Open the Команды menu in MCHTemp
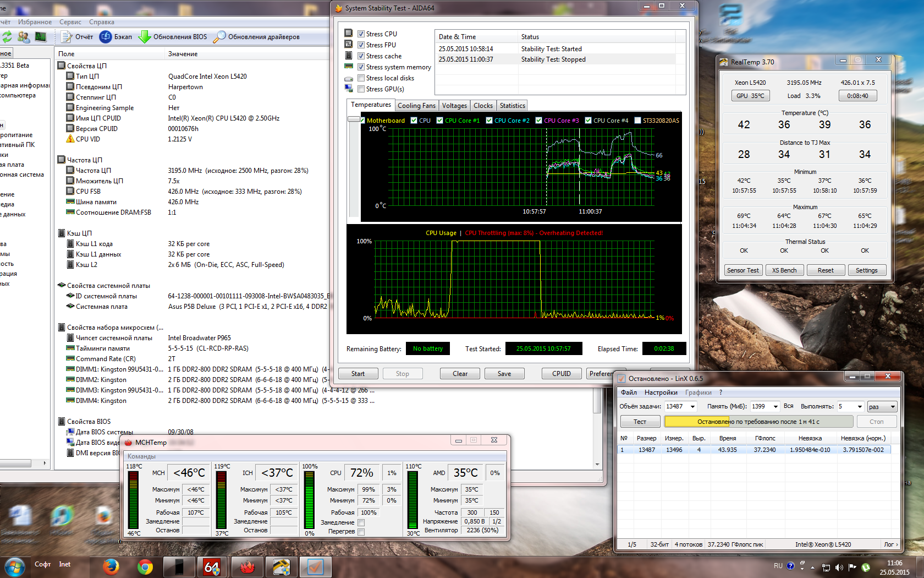The height and width of the screenshot is (578, 924). point(141,456)
